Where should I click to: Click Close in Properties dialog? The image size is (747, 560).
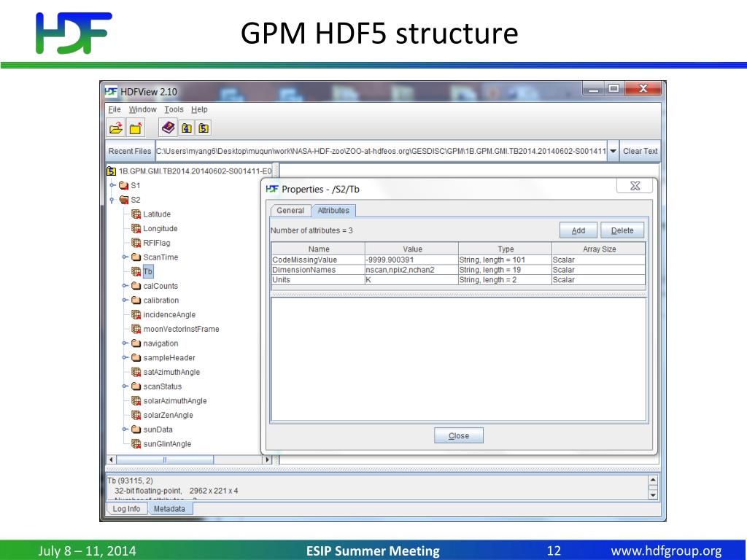[x=459, y=436]
